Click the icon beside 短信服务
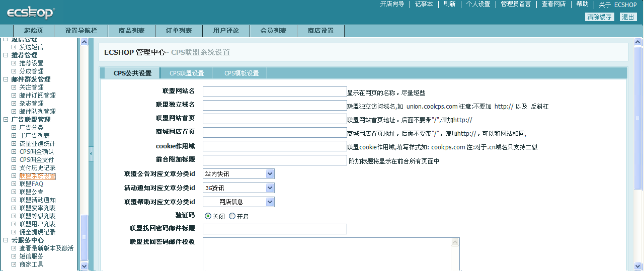 click(14, 256)
